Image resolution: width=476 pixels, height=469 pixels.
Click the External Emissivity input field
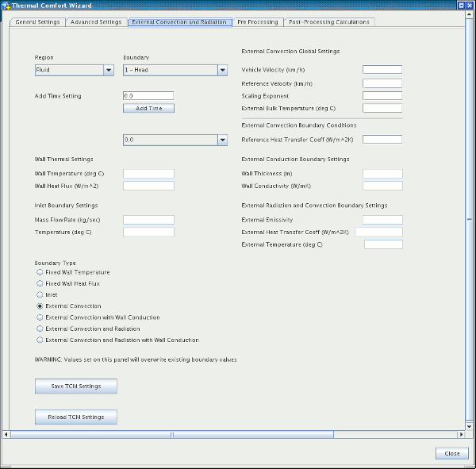(382, 220)
